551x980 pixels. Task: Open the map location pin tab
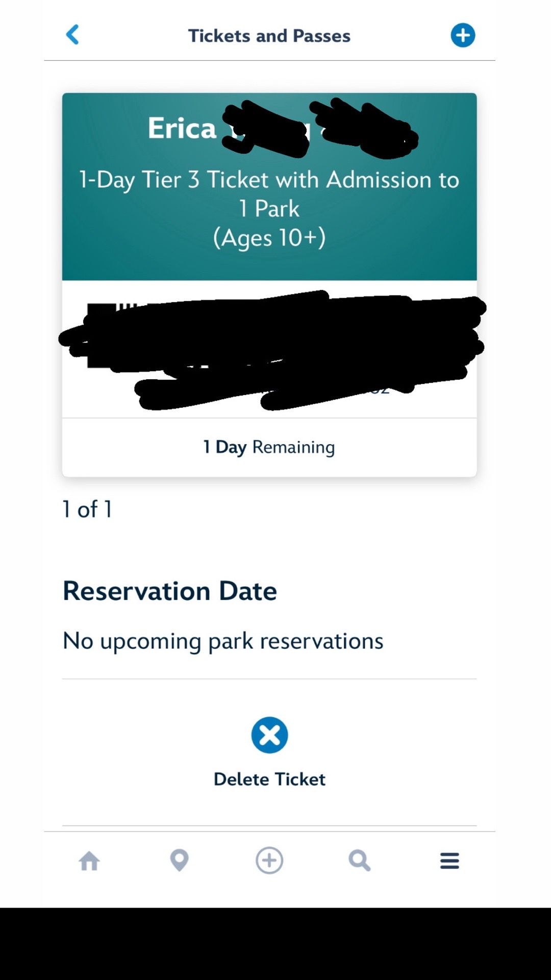tap(179, 861)
